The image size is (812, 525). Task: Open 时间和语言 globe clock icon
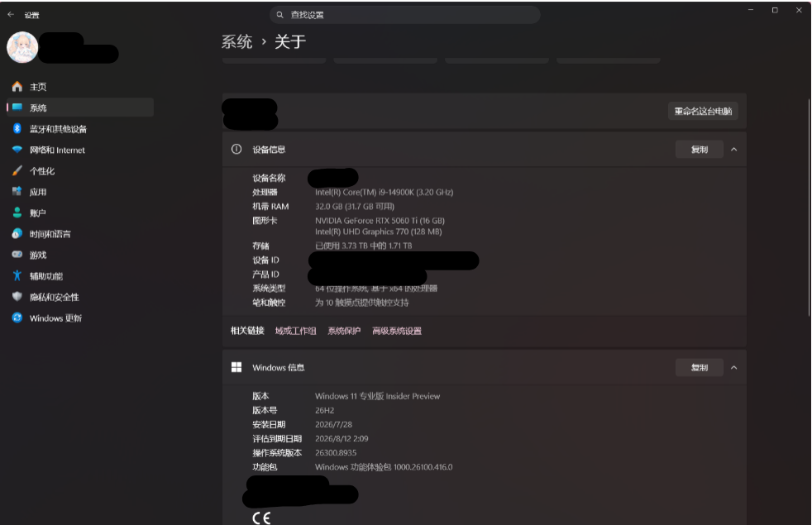(17, 233)
